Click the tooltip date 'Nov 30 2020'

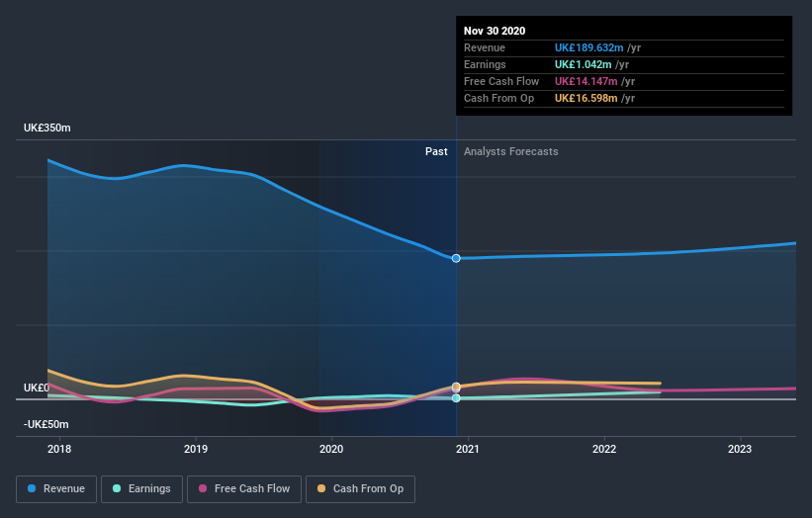pyautogui.click(x=495, y=31)
